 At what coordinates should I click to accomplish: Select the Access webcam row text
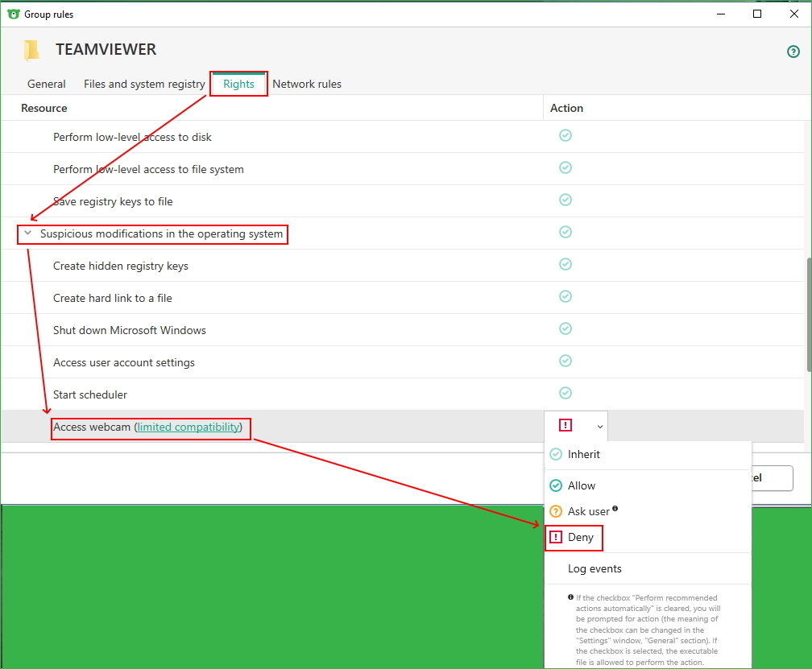[147, 427]
